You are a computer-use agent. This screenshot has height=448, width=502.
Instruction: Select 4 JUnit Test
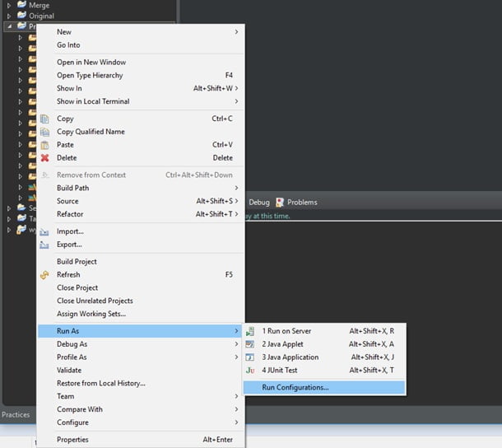click(324, 370)
